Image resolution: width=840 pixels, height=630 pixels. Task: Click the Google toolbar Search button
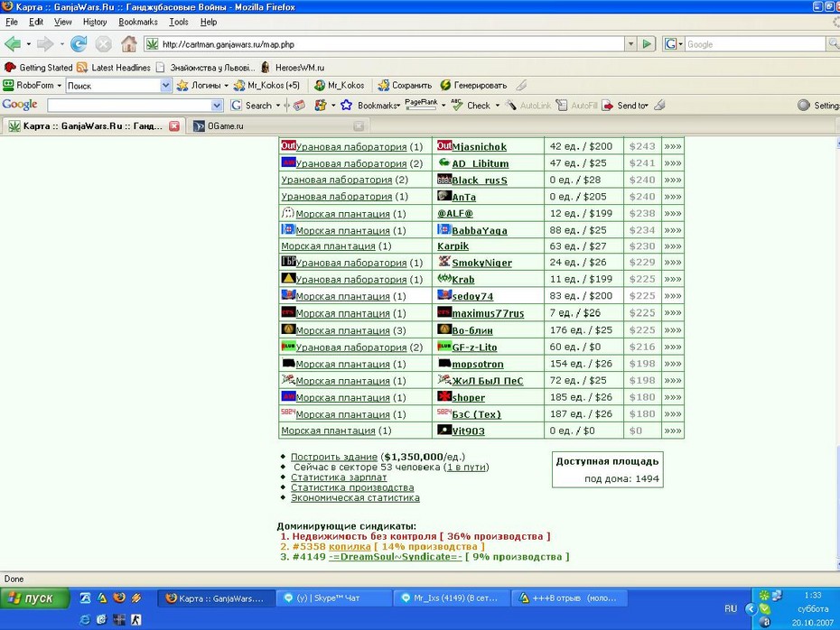point(252,106)
